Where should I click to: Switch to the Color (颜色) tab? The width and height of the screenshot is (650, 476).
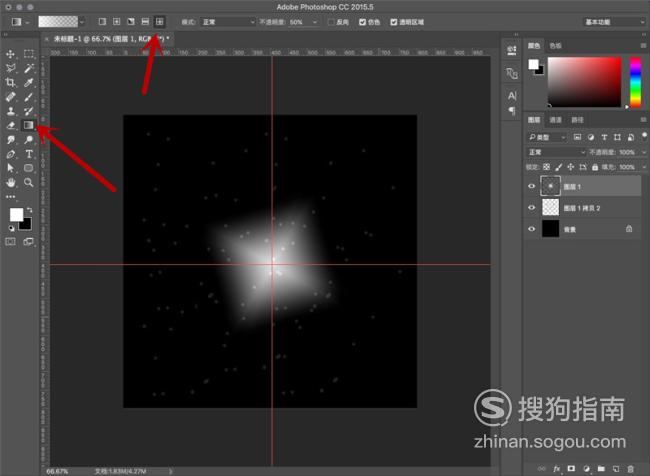[x=534, y=46]
